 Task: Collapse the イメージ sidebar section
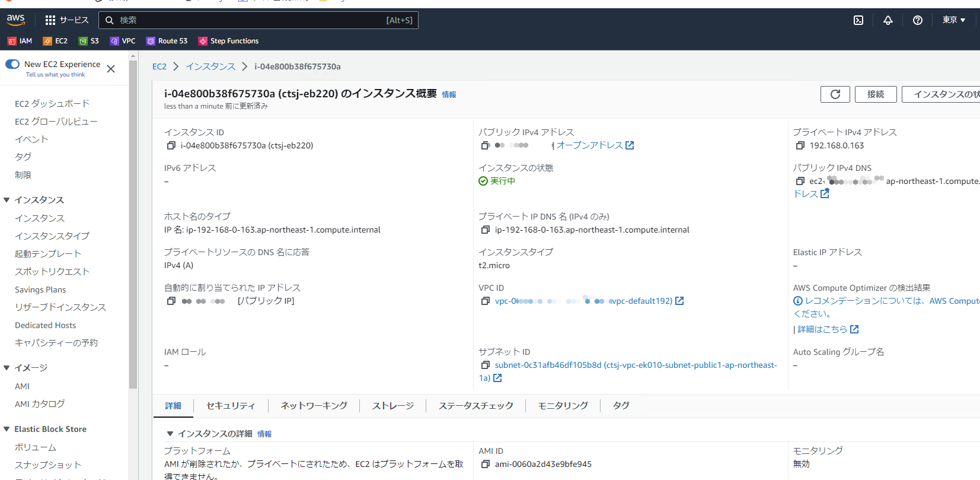click(x=7, y=368)
